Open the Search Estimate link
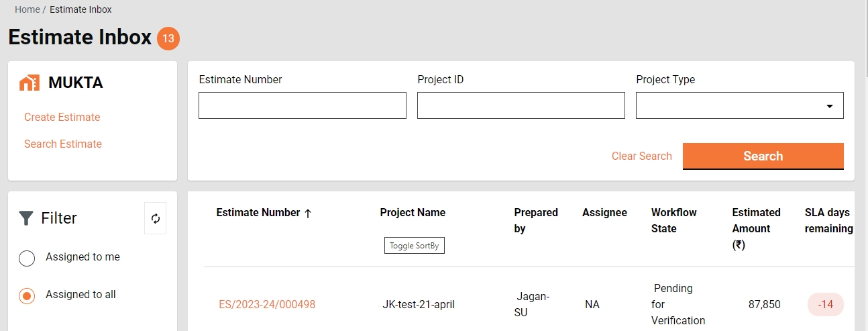Image resolution: width=868 pixels, height=331 pixels. click(63, 144)
